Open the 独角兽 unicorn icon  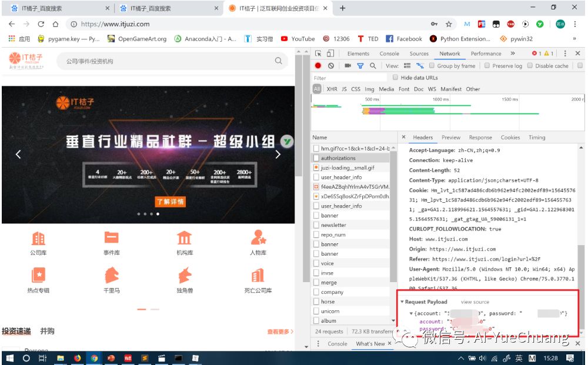(185, 275)
